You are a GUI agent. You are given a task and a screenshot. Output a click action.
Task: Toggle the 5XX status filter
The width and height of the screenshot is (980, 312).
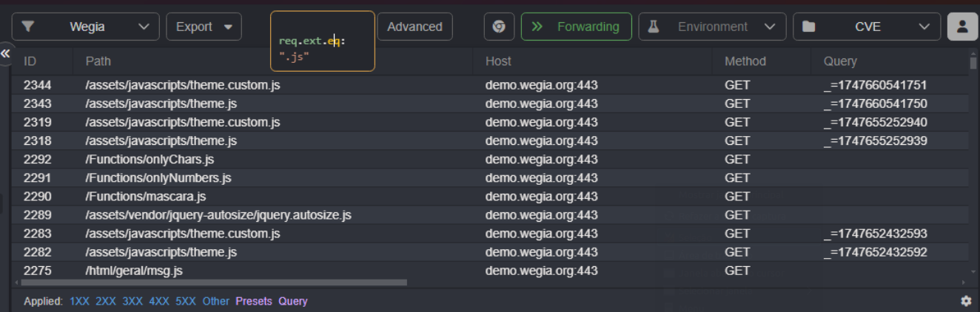pyautogui.click(x=186, y=301)
